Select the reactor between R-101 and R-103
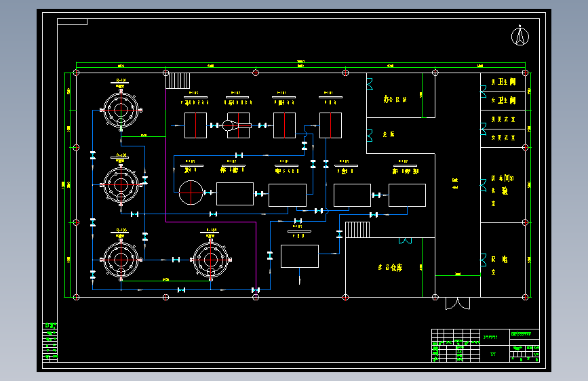The image size is (588, 381). pyautogui.click(x=121, y=185)
